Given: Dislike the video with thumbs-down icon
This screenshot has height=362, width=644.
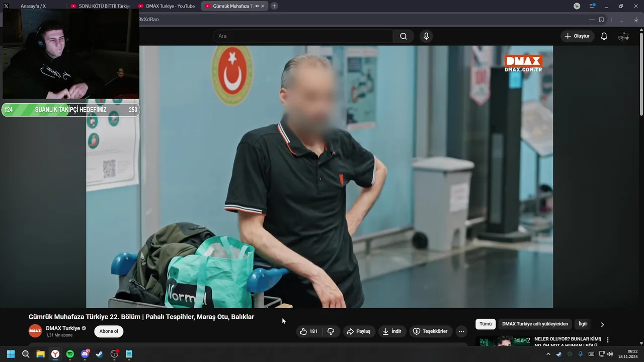Looking at the screenshot, I should pyautogui.click(x=331, y=331).
